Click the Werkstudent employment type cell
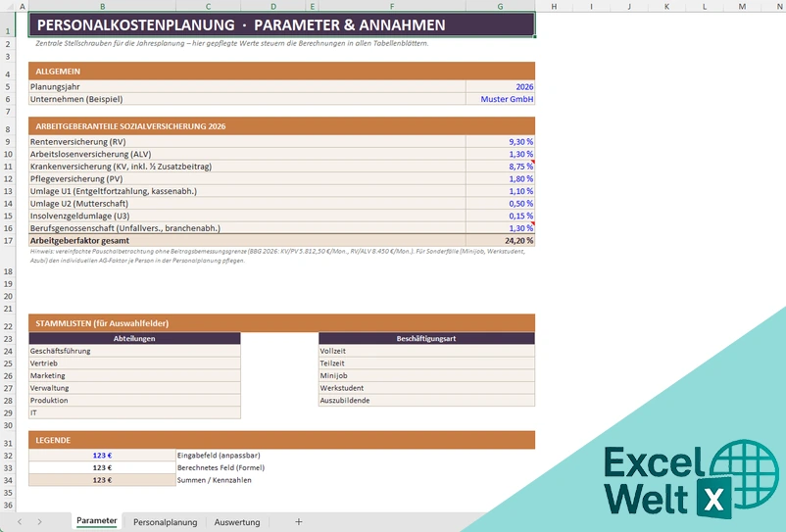The width and height of the screenshot is (786, 532). (x=426, y=388)
